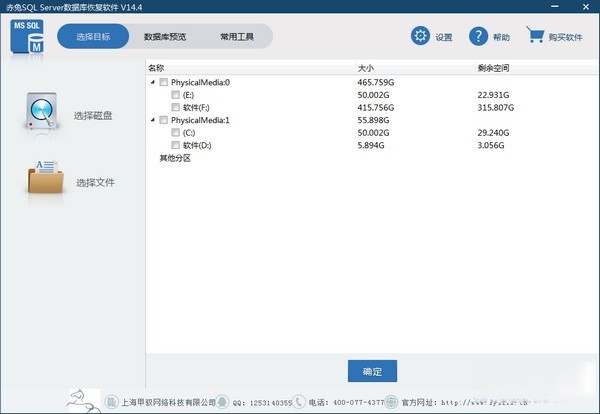
Task: Collapse the PhysicalMedia:0 tree node
Action: pyautogui.click(x=153, y=82)
